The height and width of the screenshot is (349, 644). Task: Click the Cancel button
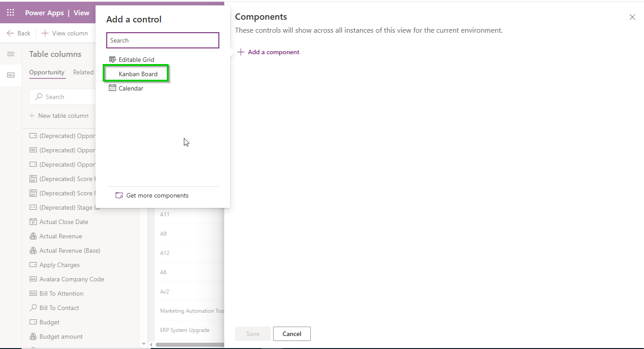click(292, 334)
